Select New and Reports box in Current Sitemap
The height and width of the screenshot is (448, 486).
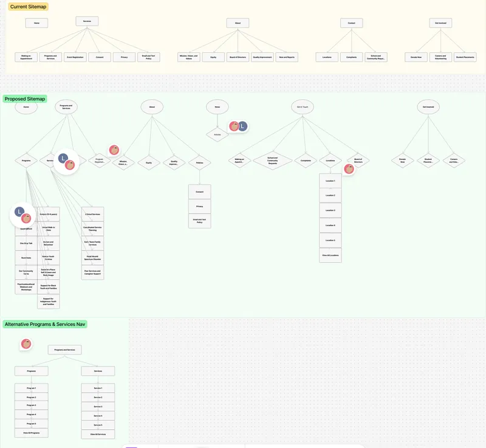click(x=287, y=57)
